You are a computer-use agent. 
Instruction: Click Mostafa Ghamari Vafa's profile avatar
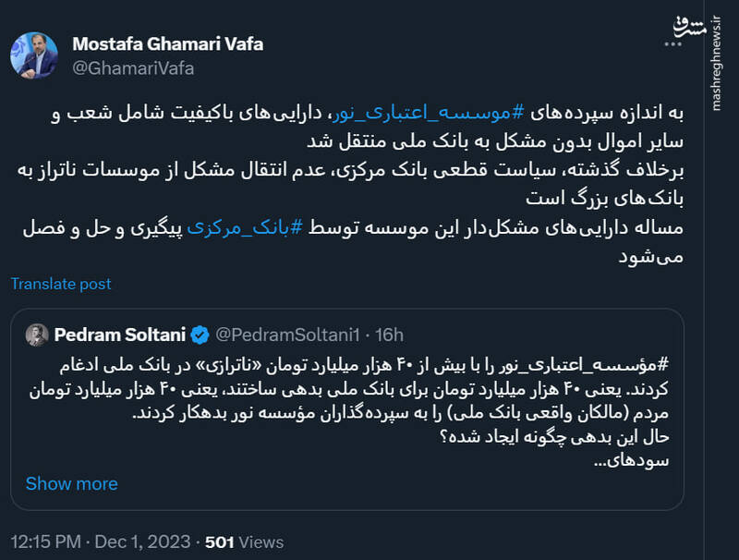[36, 46]
